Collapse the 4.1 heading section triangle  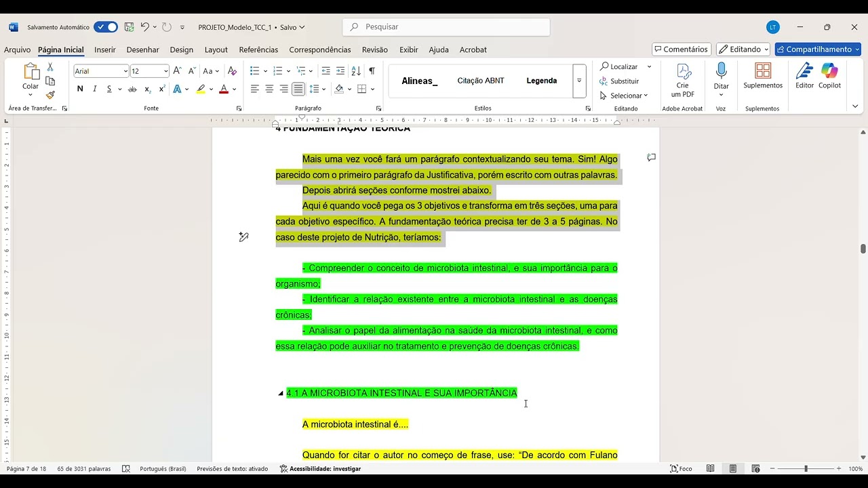coord(281,393)
